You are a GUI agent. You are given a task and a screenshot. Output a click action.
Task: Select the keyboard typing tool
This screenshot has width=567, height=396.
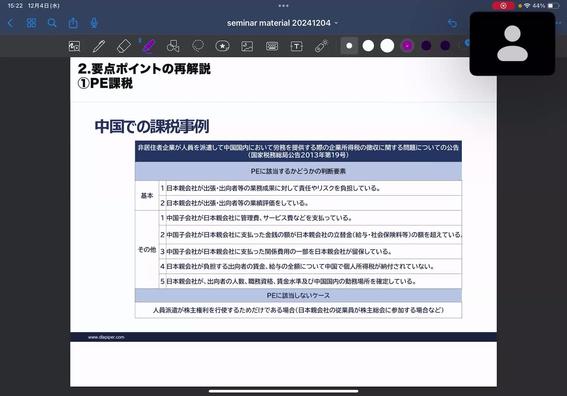click(x=272, y=46)
